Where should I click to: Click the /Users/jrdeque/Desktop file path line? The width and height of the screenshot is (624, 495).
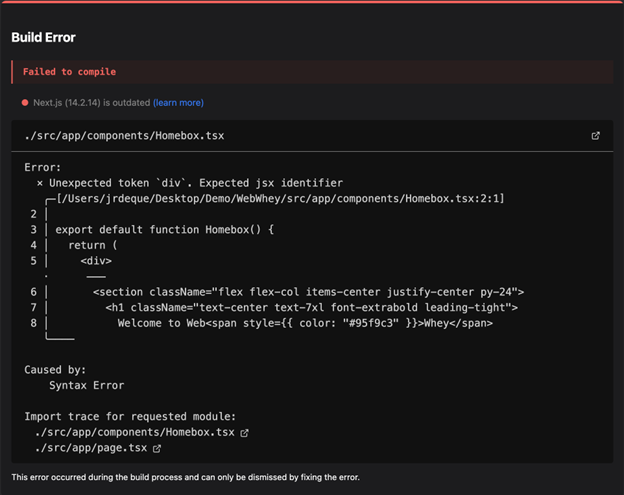pos(280,198)
